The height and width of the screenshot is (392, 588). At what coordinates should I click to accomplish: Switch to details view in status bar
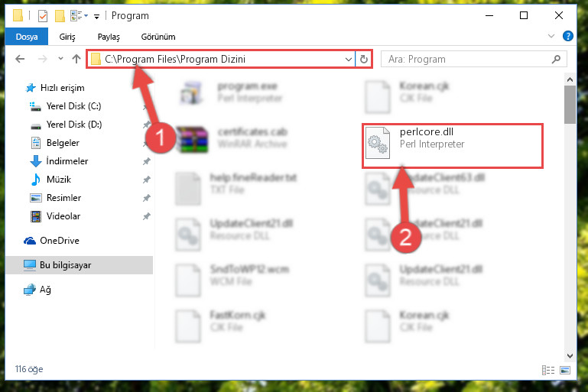click(x=548, y=371)
